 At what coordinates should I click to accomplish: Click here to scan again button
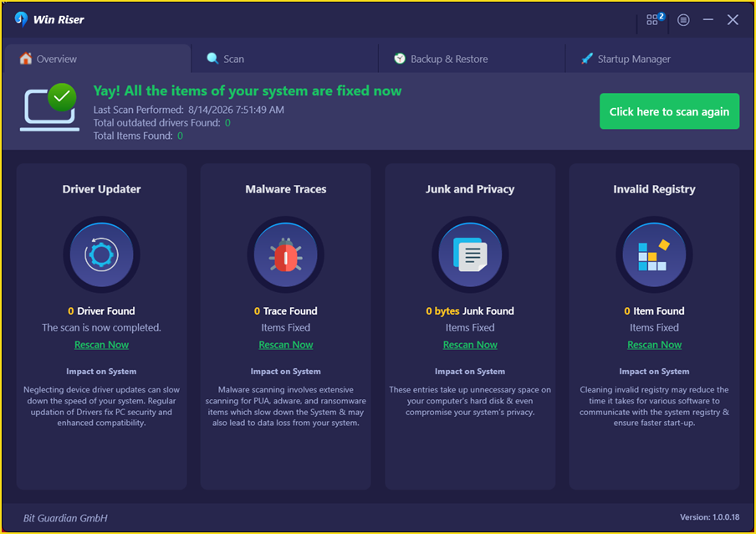point(669,111)
